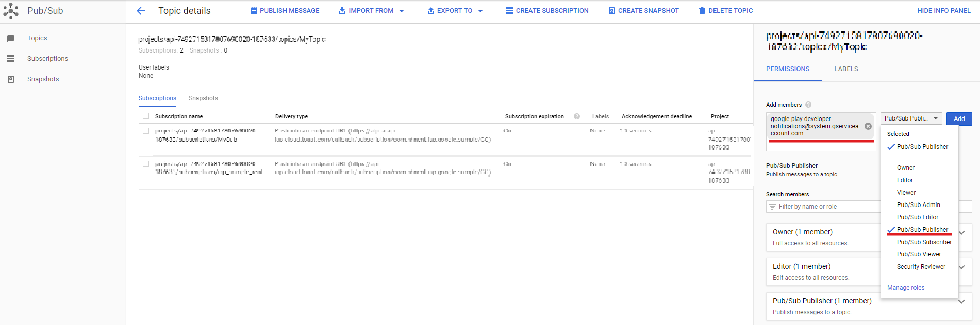Click the Snapshots sidebar icon
This screenshot has height=325, width=980.
[11, 79]
